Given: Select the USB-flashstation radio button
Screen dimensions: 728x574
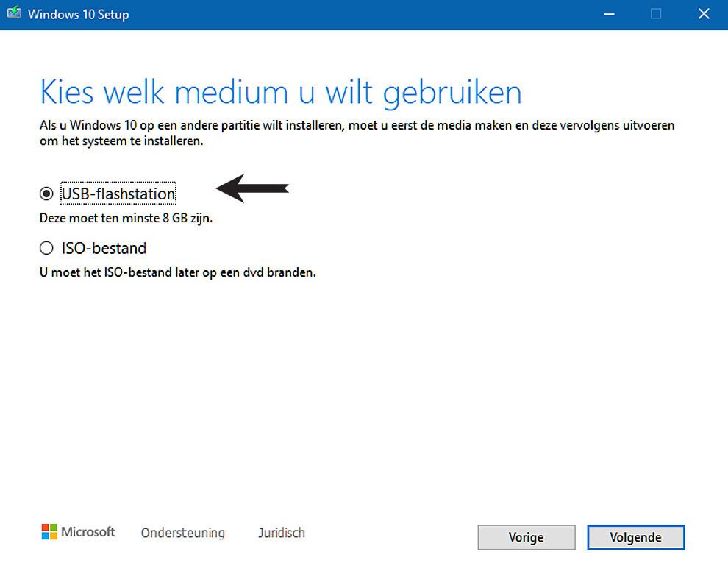Looking at the screenshot, I should pos(46,194).
